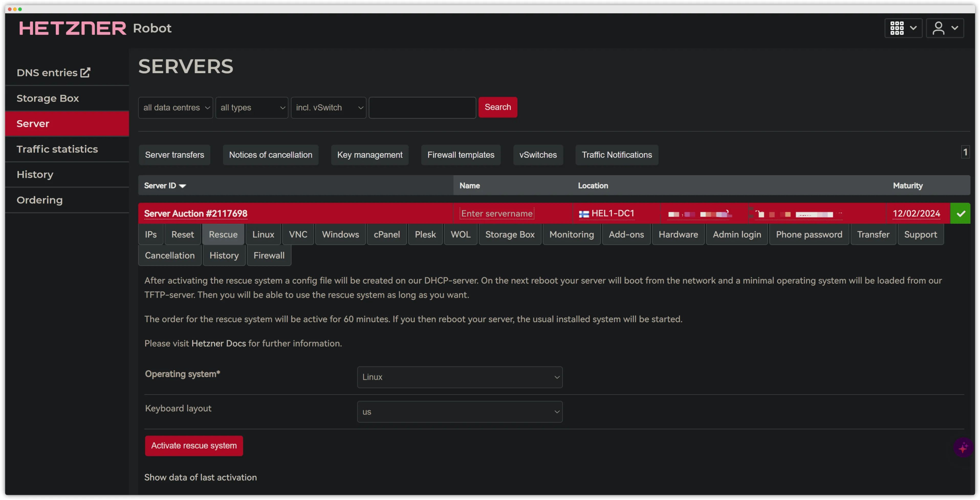Image resolution: width=980 pixels, height=500 pixels.
Task: Switch to the Rescue tab
Action: [223, 234]
